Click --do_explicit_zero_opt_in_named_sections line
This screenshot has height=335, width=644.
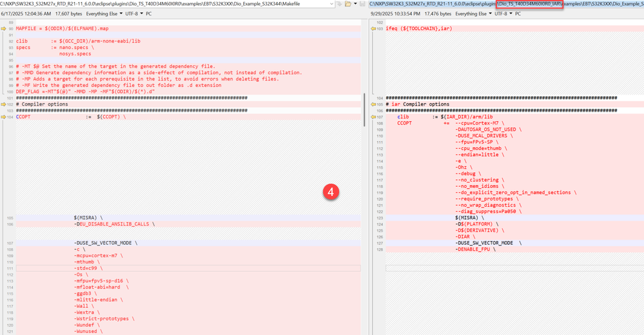[x=514, y=193]
